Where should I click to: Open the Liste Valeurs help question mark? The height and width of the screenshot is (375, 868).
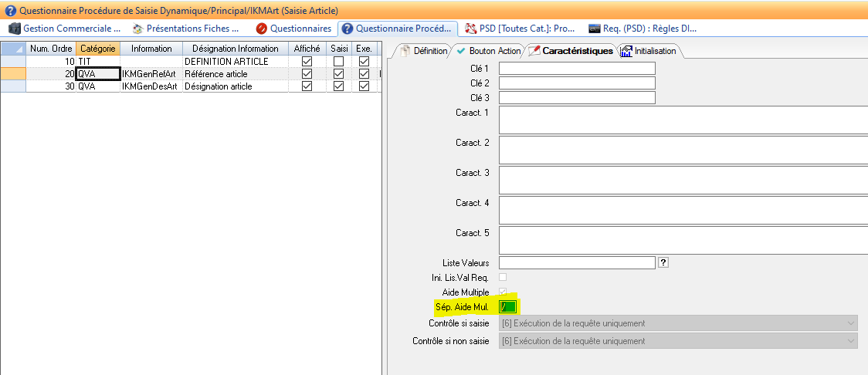[x=663, y=263]
